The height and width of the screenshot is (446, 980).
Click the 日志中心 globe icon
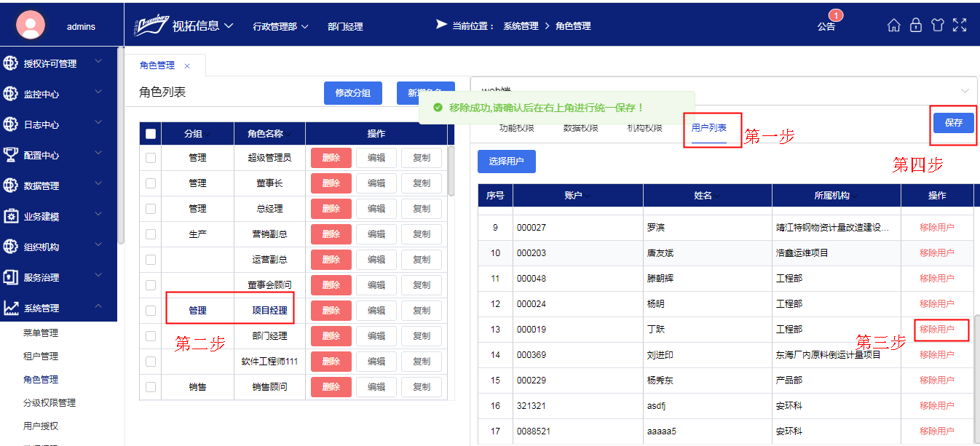click(10, 124)
